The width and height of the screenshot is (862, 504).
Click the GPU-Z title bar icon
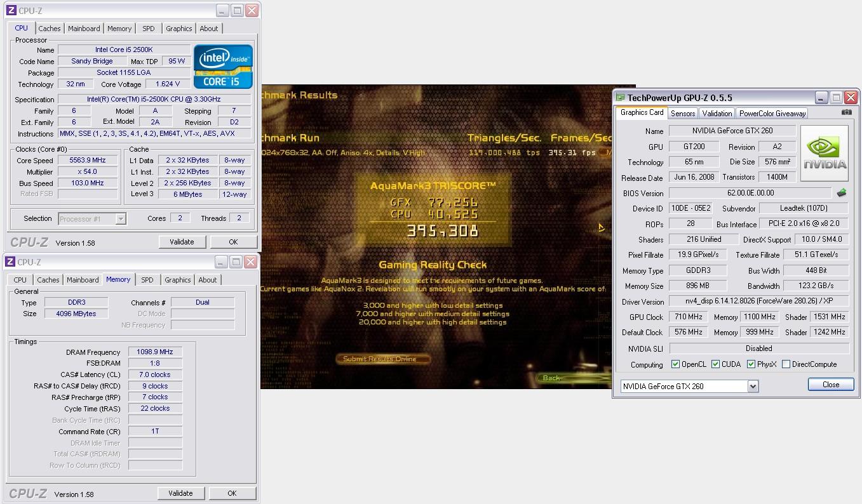click(x=620, y=98)
